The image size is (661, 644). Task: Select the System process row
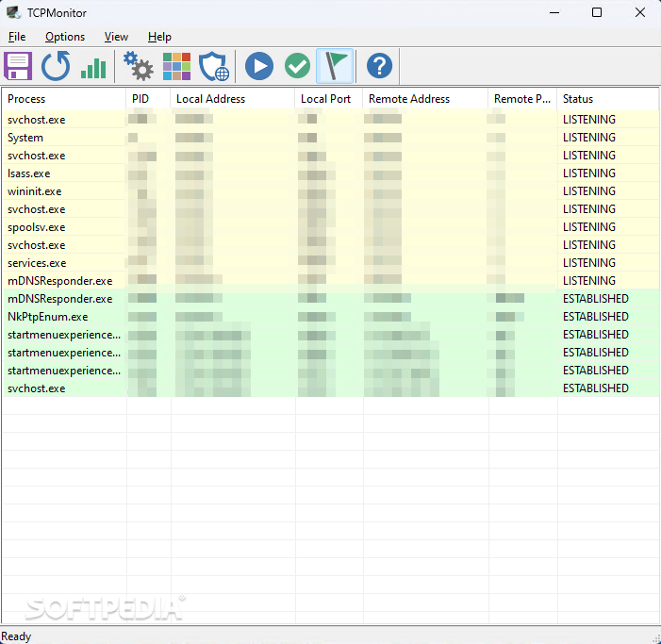tap(331, 138)
